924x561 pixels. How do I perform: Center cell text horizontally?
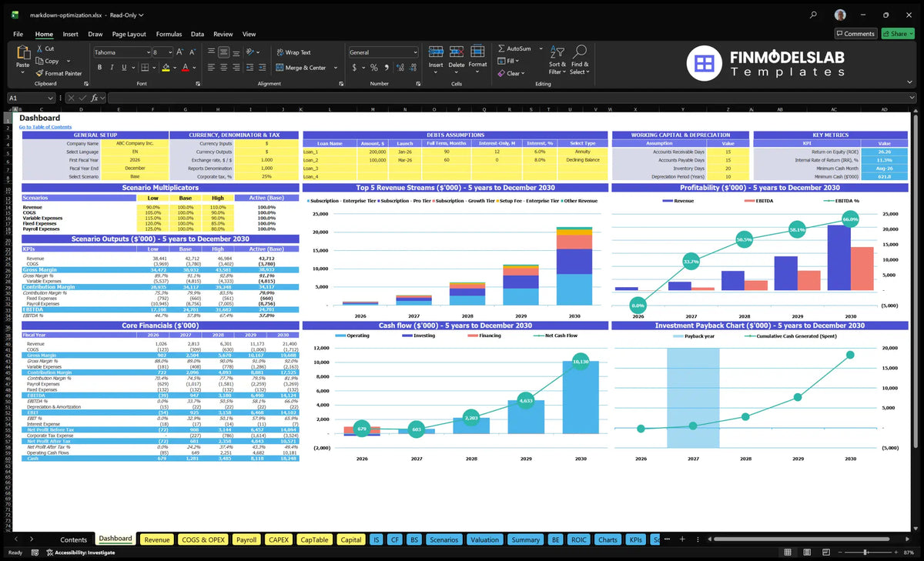coord(224,68)
